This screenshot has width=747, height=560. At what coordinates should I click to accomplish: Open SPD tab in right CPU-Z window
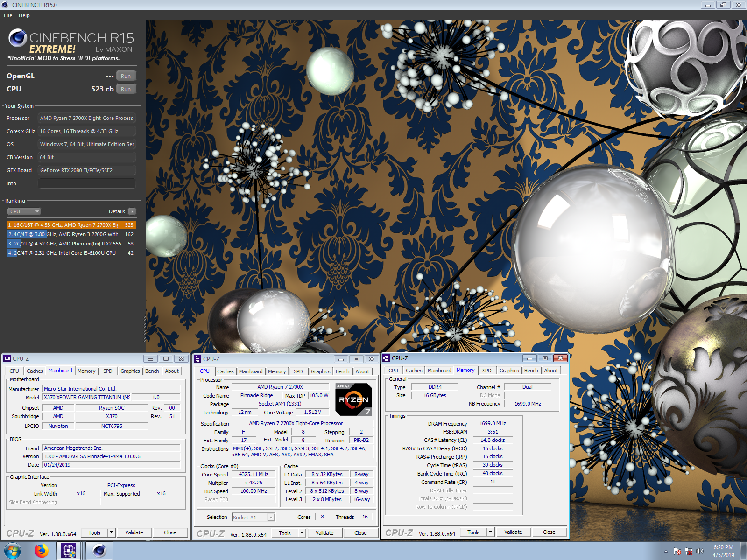(487, 371)
